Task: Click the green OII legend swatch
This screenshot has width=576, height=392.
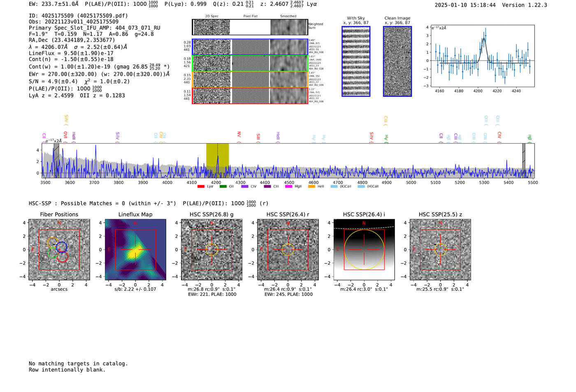Action: pyautogui.click(x=223, y=187)
